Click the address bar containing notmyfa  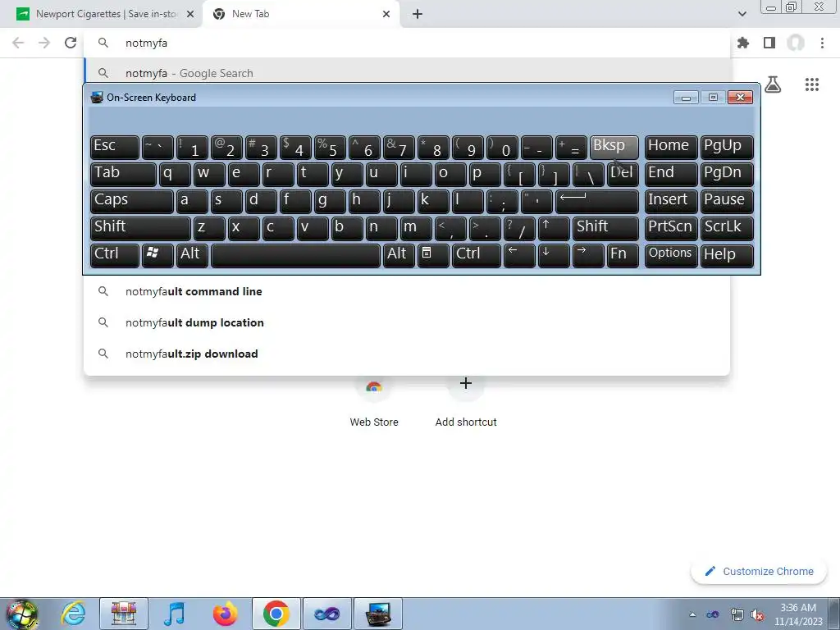pyautogui.click(x=407, y=43)
